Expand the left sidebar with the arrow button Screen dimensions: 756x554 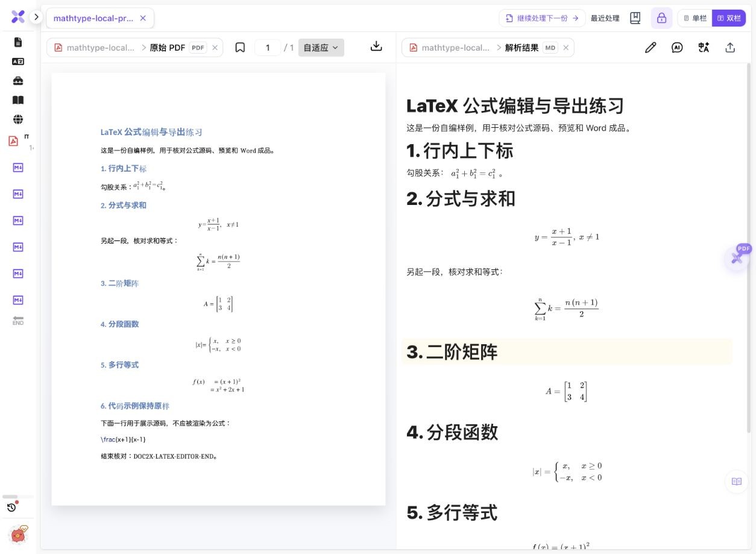pyautogui.click(x=36, y=17)
